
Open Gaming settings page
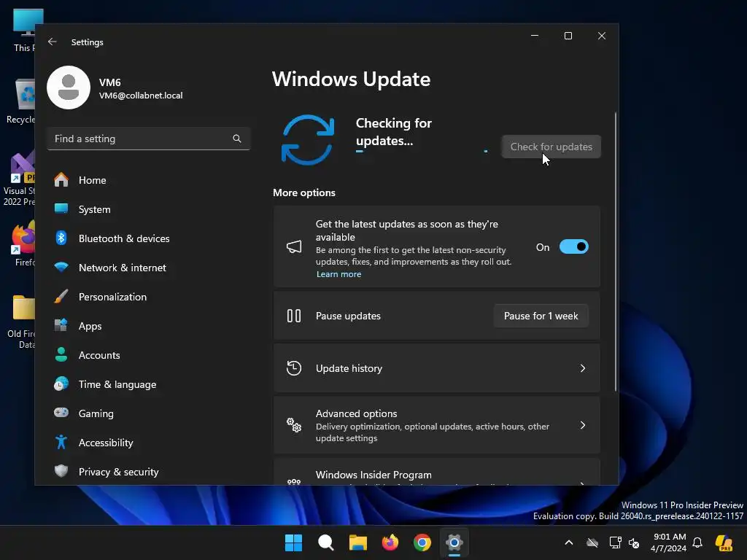click(x=149, y=413)
